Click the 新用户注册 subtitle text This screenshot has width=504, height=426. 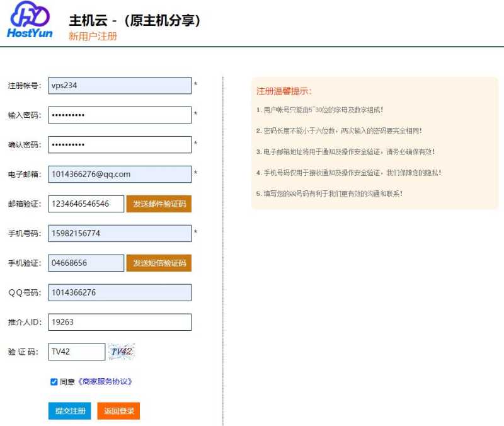click(x=93, y=37)
